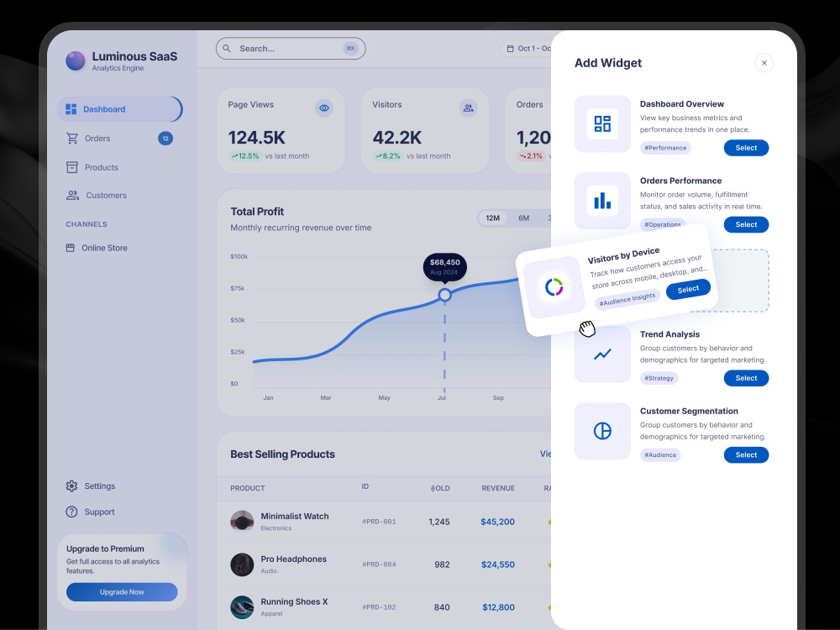The image size is (840, 630).
Task: Click the $68,450 chart tooltip
Action: click(444, 266)
